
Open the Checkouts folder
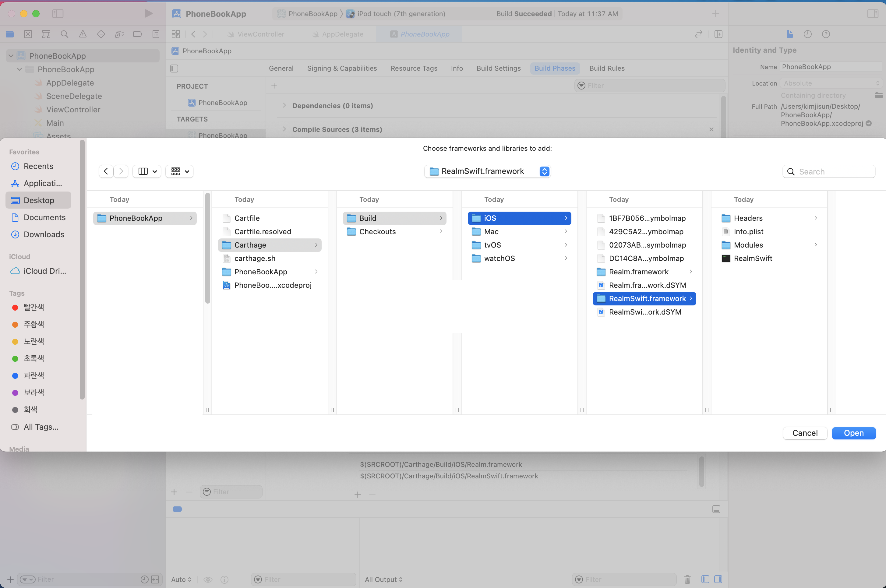[x=395, y=231]
